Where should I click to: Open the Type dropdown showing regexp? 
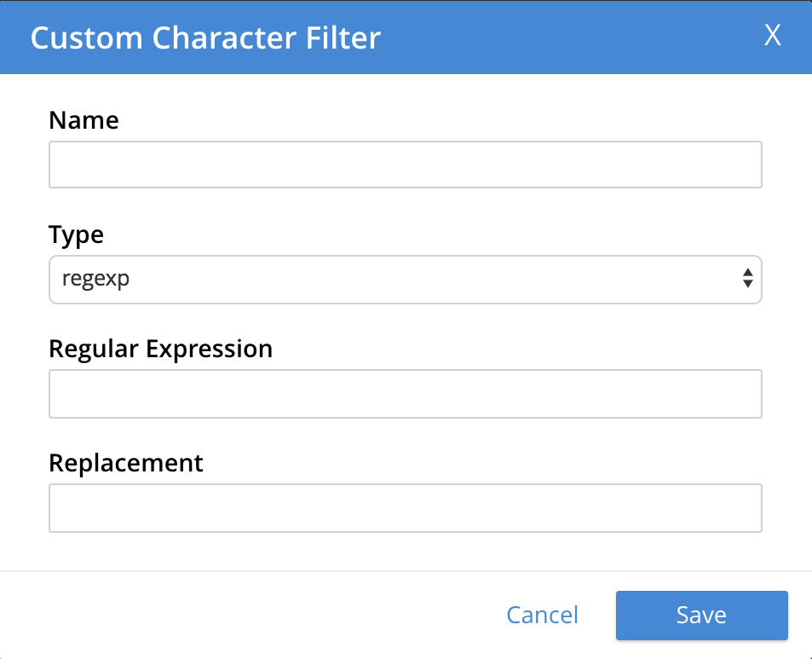pyautogui.click(x=405, y=280)
